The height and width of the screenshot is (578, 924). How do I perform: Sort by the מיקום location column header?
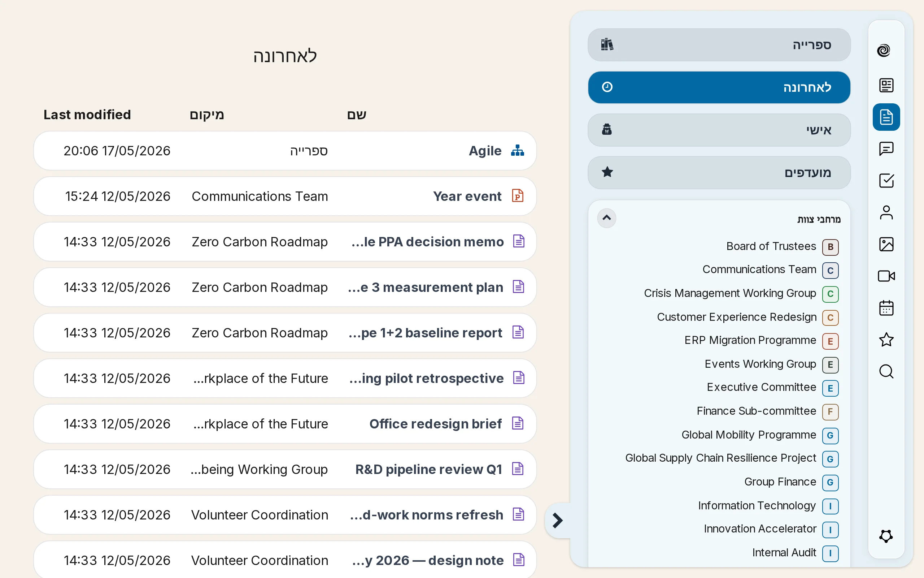point(207,115)
